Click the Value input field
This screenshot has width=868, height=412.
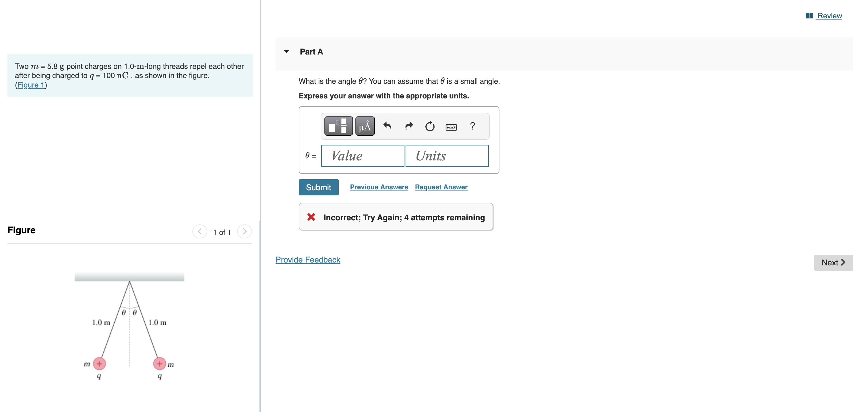[x=362, y=156]
